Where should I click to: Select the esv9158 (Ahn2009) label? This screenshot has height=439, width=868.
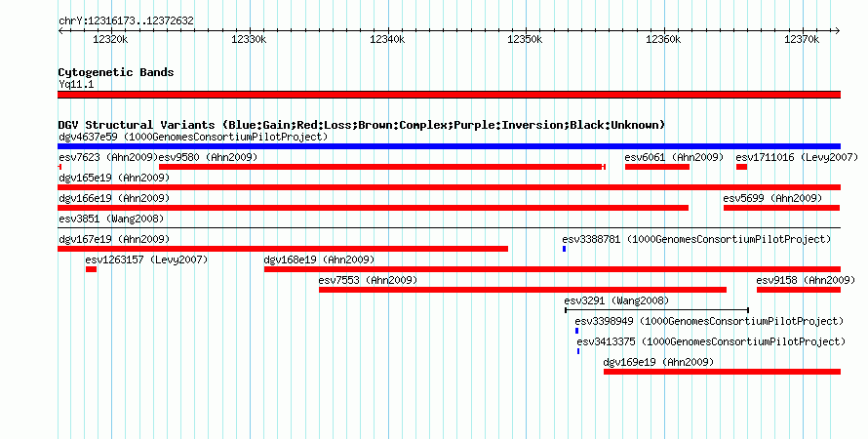coord(806,280)
